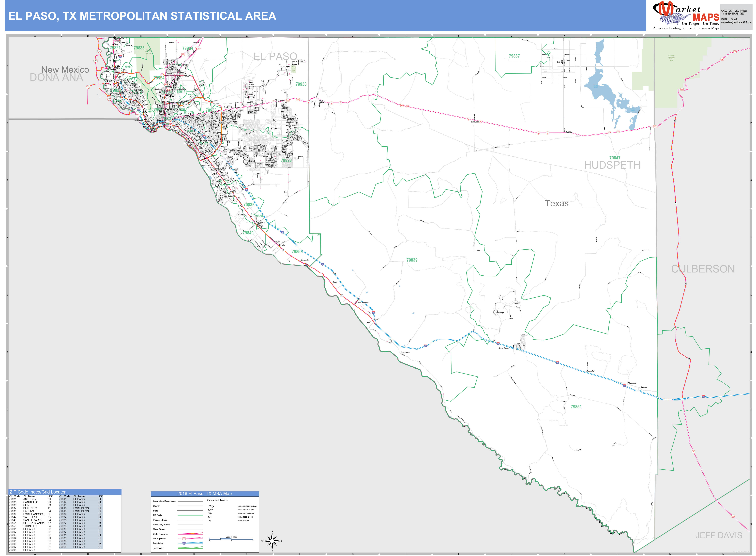756x556 pixels.
Task: Click the Interstates 123 shield in legend
Action: click(x=184, y=543)
